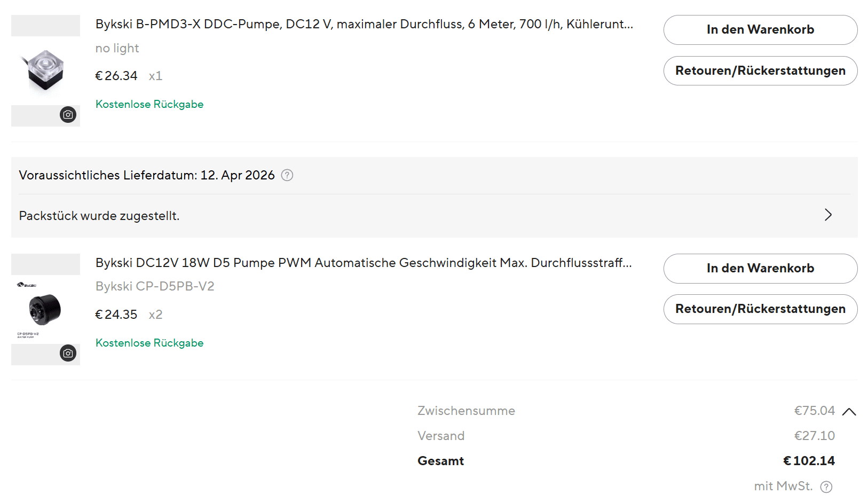
Task: Open the Bykski B-PMD3-X DDC-Pumpe title link
Action: tap(364, 24)
